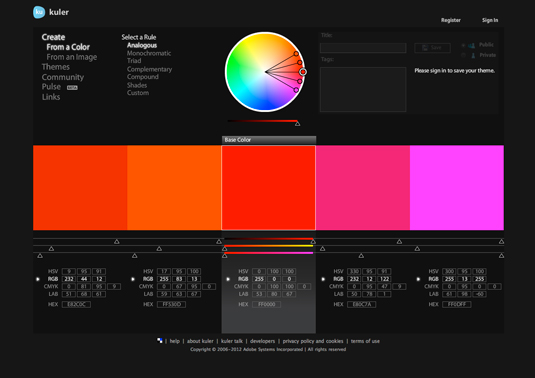
Task: Select the bullet beside RGB 255 13 255
Action: point(418,279)
